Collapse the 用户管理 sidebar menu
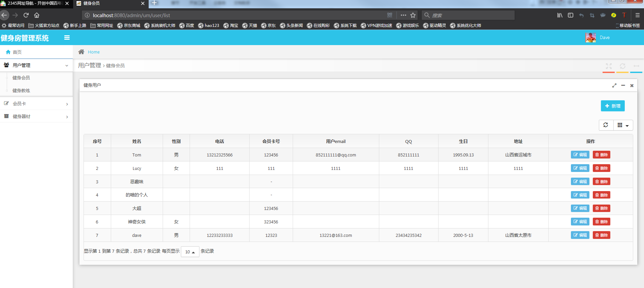644x288 pixels. click(x=36, y=65)
